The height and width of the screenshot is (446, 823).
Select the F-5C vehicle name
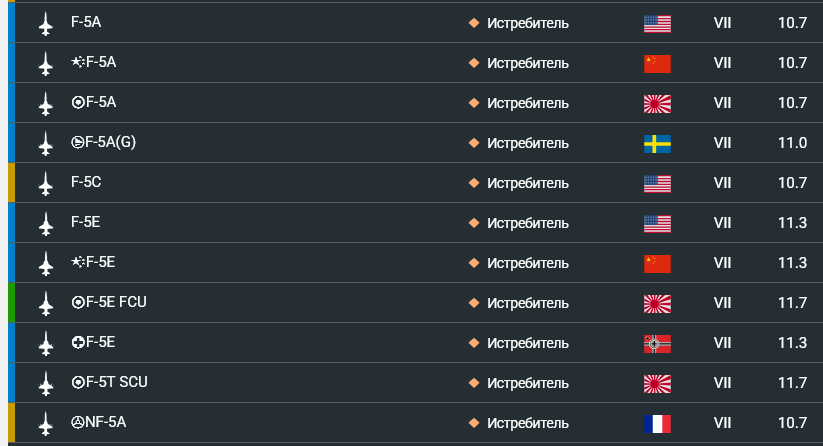click(x=86, y=182)
